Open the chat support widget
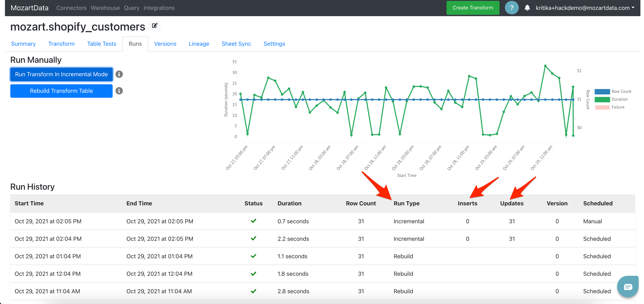644x304 pixels. (628, 287)
